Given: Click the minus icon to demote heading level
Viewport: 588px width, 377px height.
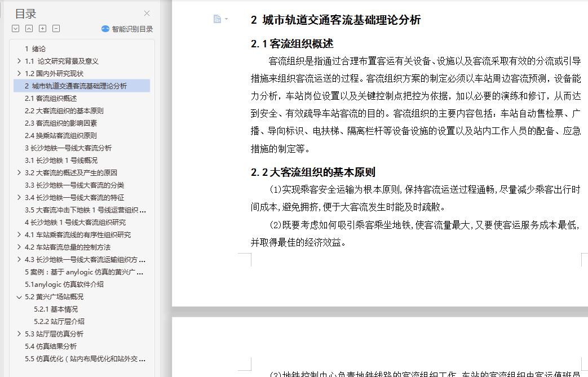Looking at the screenshot, I should 56,29.
